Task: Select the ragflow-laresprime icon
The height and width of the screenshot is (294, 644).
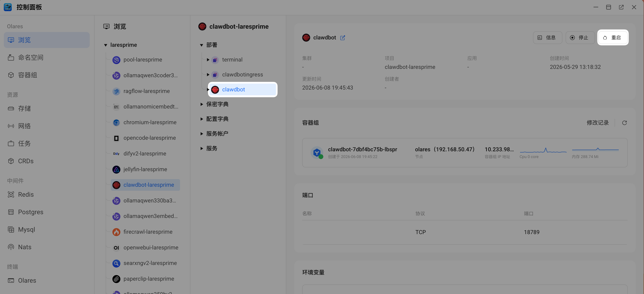Action: [x=116, y=91]
